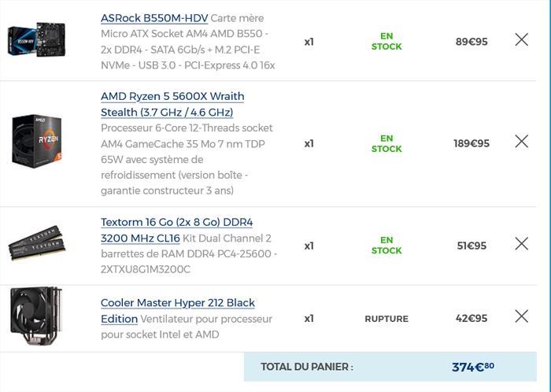The width and height of the screenshot is (551, 392).
Task: Click the Textorm RAM sticks thumbnail
Action: coord(37,243)
